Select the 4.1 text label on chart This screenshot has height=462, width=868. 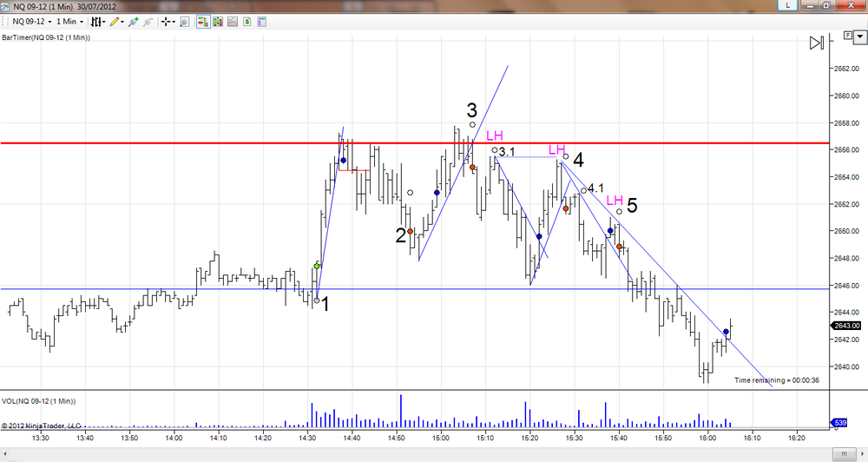pos(595,188)
